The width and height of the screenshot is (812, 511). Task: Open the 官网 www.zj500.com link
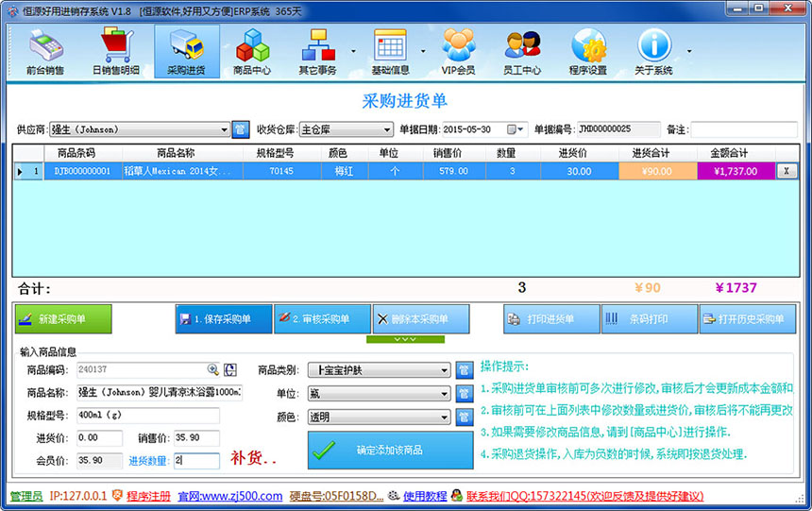(230, 496)
